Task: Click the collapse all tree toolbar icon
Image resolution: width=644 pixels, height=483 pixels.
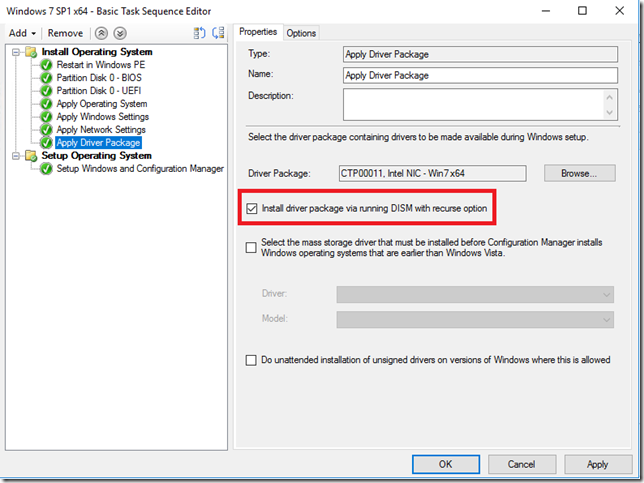Action: point(218,33)
